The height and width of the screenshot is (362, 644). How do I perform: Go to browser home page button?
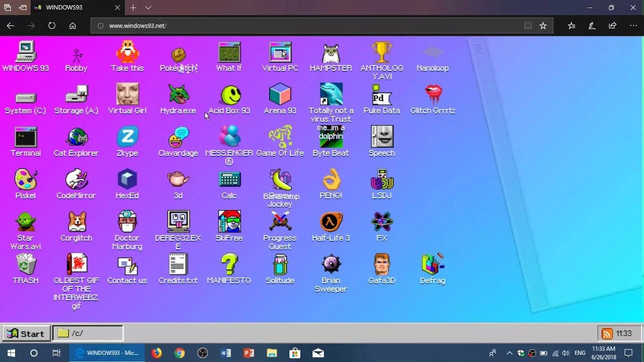point(72,26)
